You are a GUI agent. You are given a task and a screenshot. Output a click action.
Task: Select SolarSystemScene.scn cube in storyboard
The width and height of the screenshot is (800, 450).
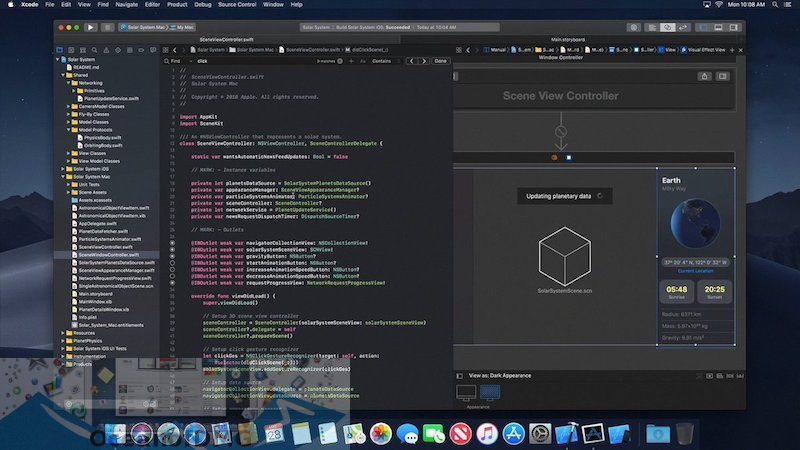(x=565, y=256)
